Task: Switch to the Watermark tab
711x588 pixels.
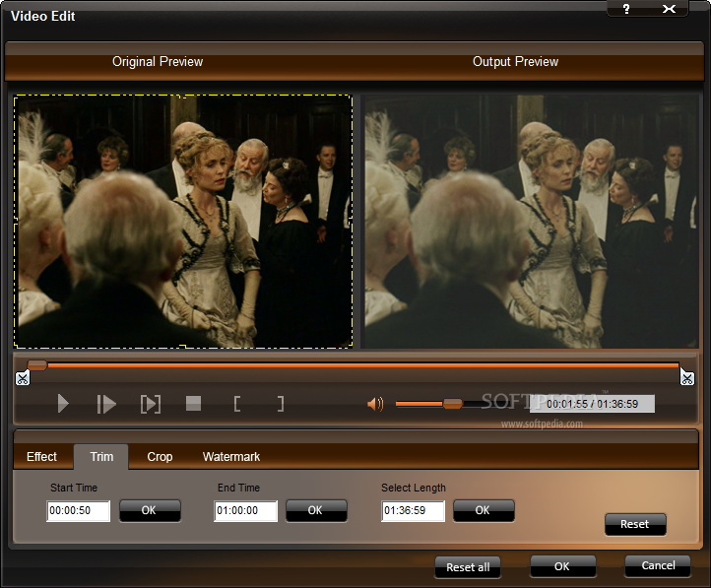Action: click(x=231, y=457)
